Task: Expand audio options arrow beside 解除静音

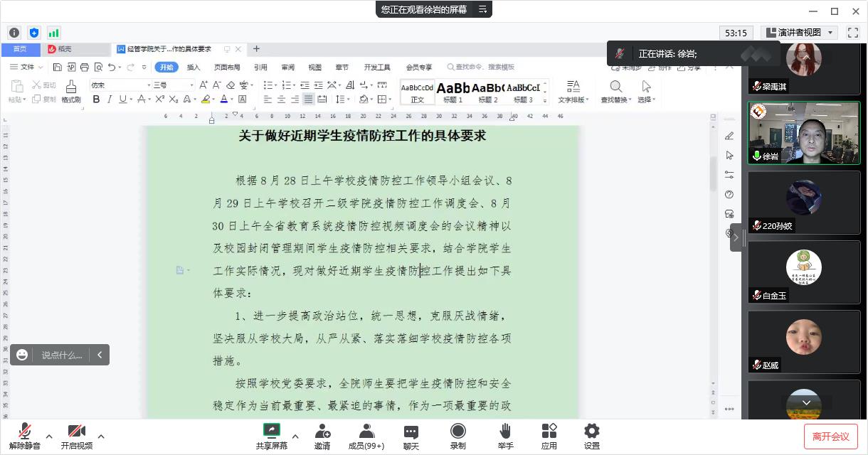Action: (x=49, y=436)
